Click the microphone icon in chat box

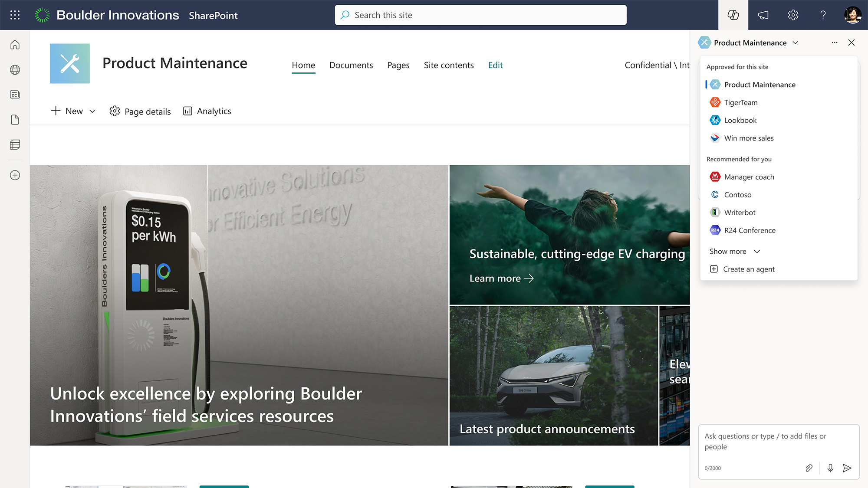pos(830,468)
